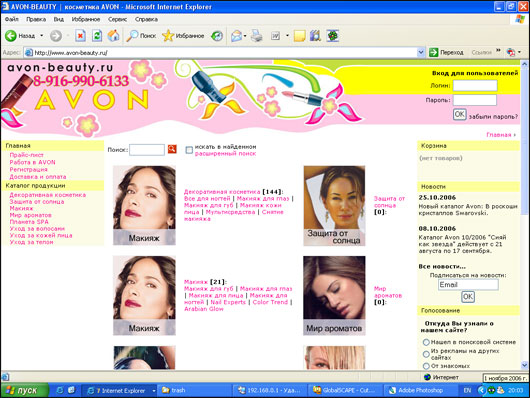Click the Edit with Word icon
Viewport: 530px width, 398px height.
275,36
